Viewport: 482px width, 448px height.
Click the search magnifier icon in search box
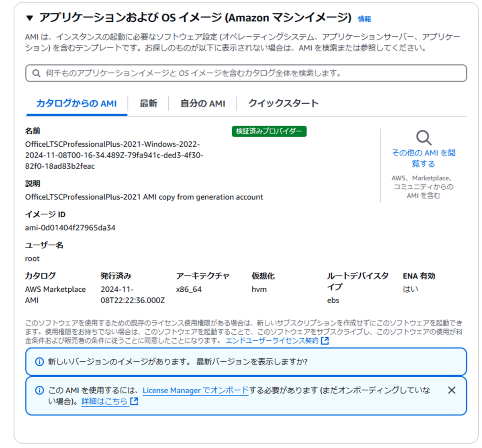click(x=36, y=73)
